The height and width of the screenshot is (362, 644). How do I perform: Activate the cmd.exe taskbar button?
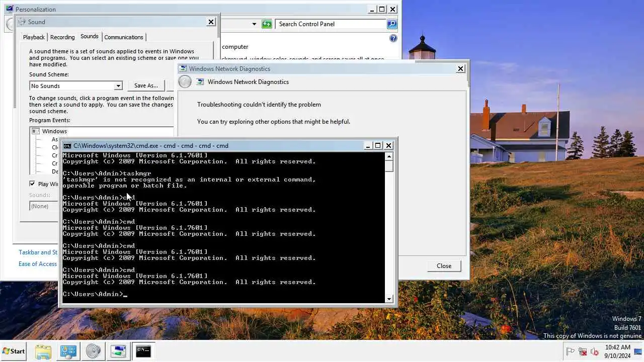[x=143, y=351]
